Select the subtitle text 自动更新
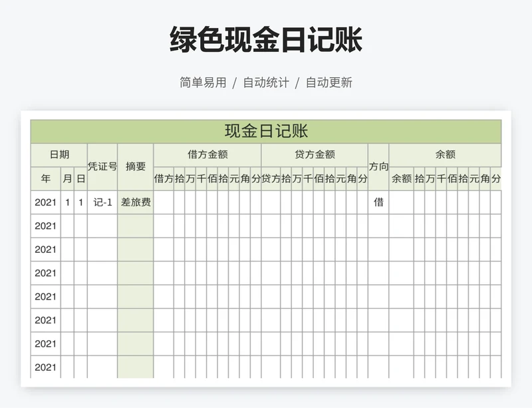The image size is (532, 408). pyautogui.click(x=329, y=83)
